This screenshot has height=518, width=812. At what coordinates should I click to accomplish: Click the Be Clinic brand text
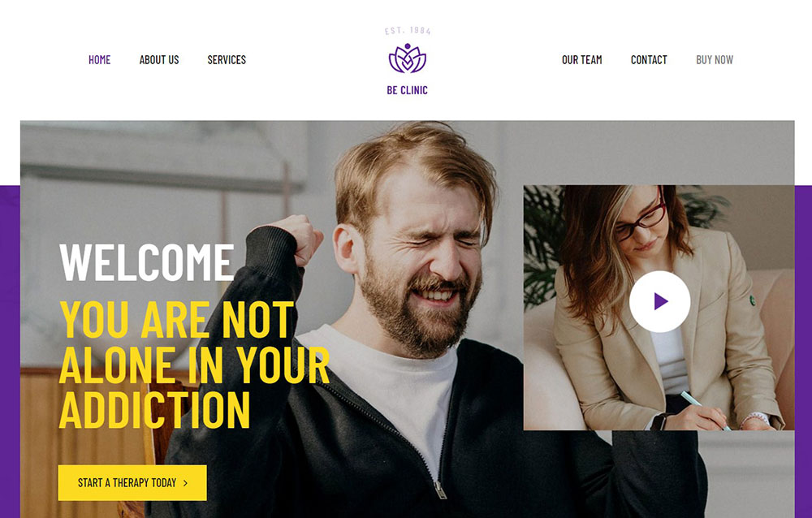pyautogui.click(x=407, y=90)
